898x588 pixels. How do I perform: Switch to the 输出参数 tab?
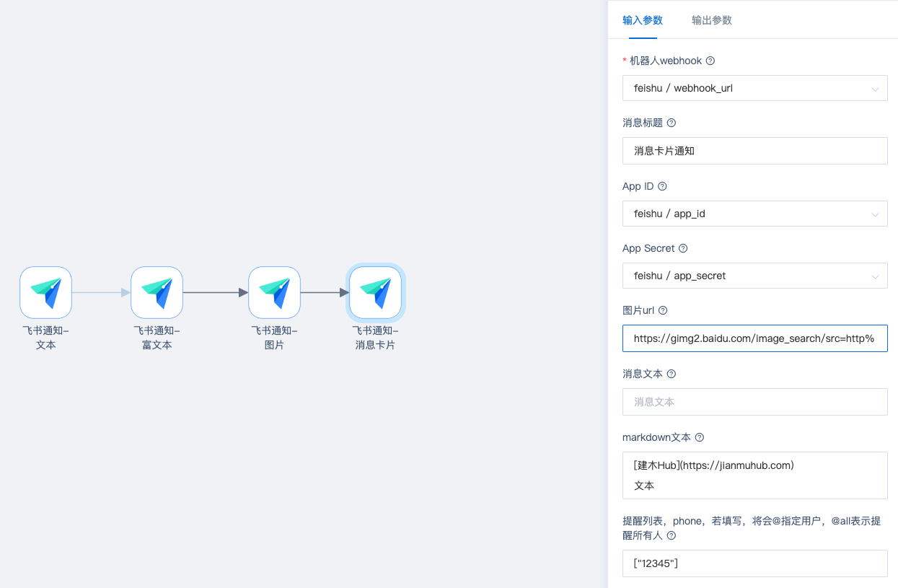pos(712,20)
